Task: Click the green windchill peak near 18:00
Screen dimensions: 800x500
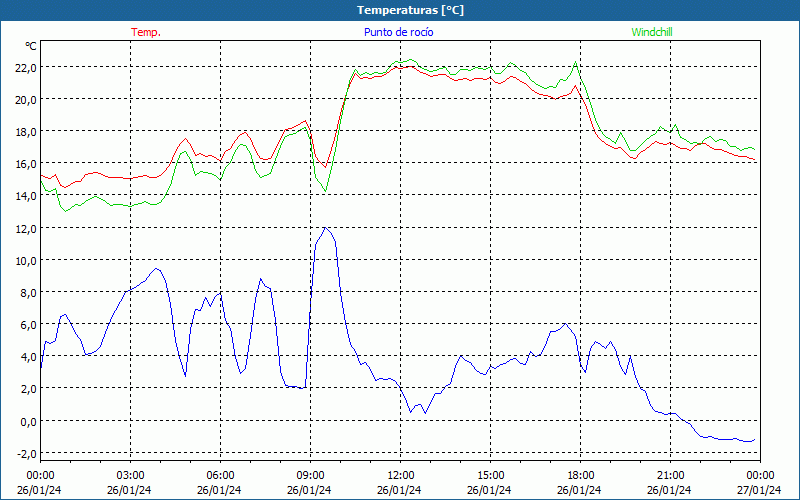Action: (576, 62)
